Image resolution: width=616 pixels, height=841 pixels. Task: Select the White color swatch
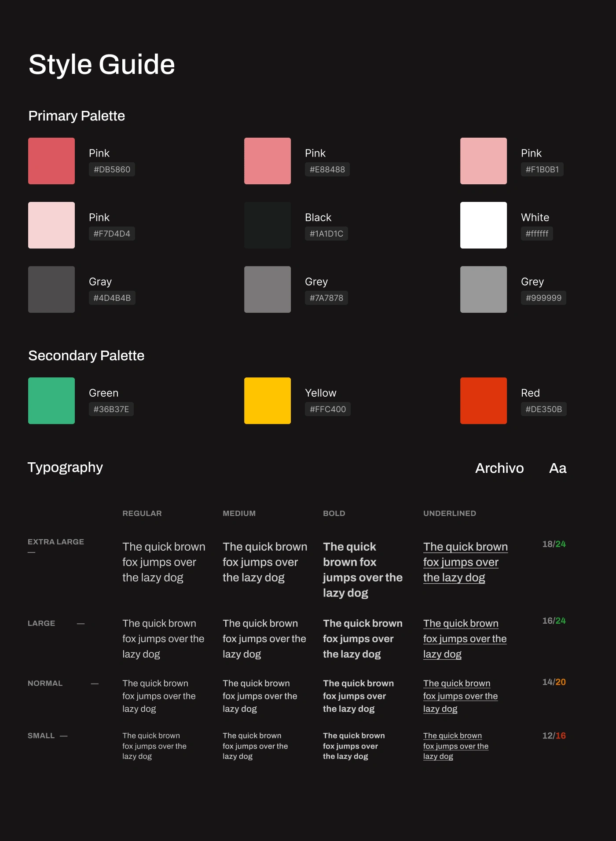484,225
